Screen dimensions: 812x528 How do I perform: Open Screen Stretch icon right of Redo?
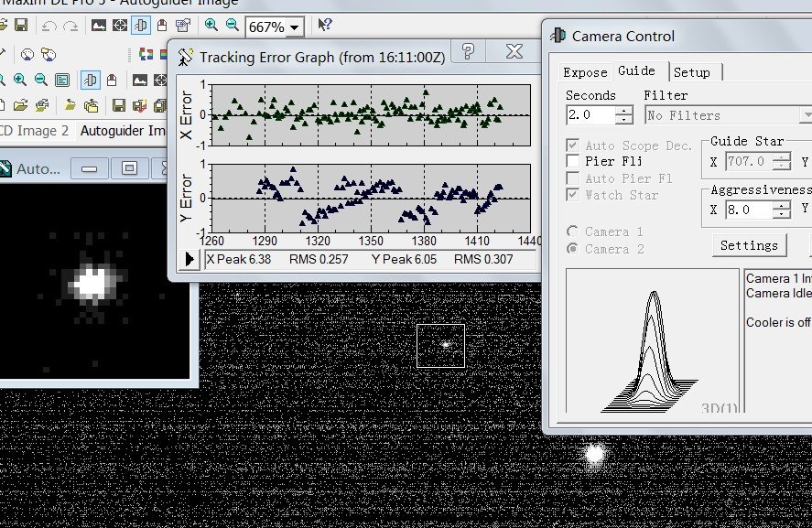pos(98,25)
